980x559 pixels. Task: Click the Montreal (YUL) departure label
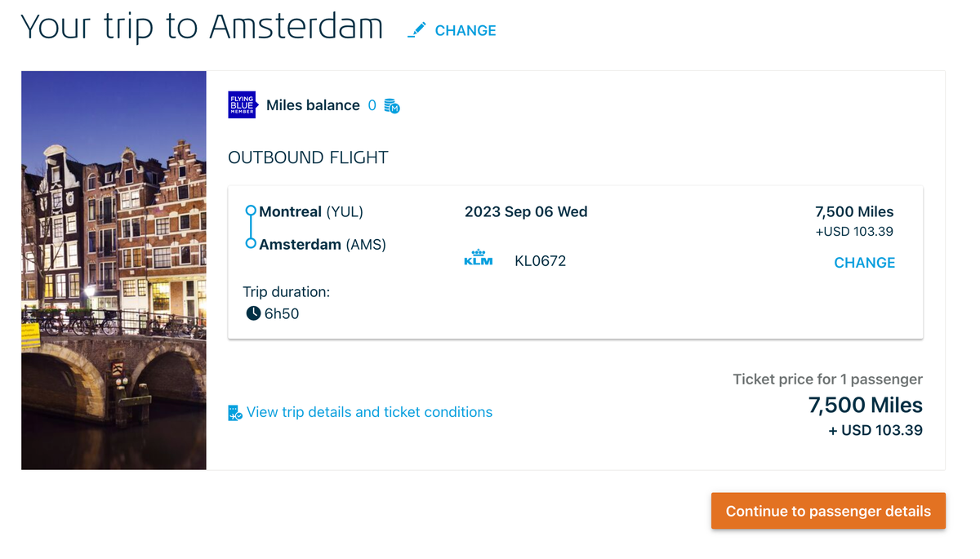pos(310,211)
